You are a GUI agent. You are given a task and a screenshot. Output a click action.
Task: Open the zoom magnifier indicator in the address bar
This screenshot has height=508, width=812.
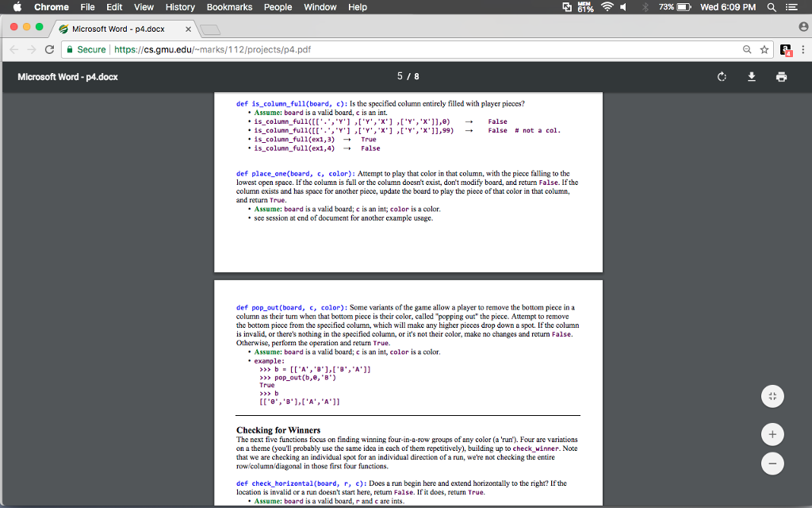pyautogui.click(x=746, y=49)
